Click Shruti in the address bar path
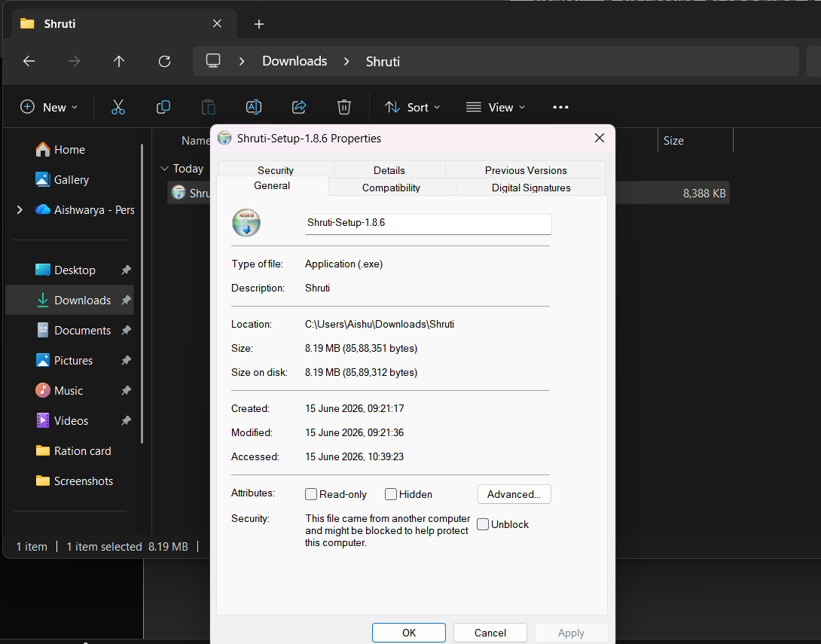Screen dimensions: 821x644 coord(383,61)
